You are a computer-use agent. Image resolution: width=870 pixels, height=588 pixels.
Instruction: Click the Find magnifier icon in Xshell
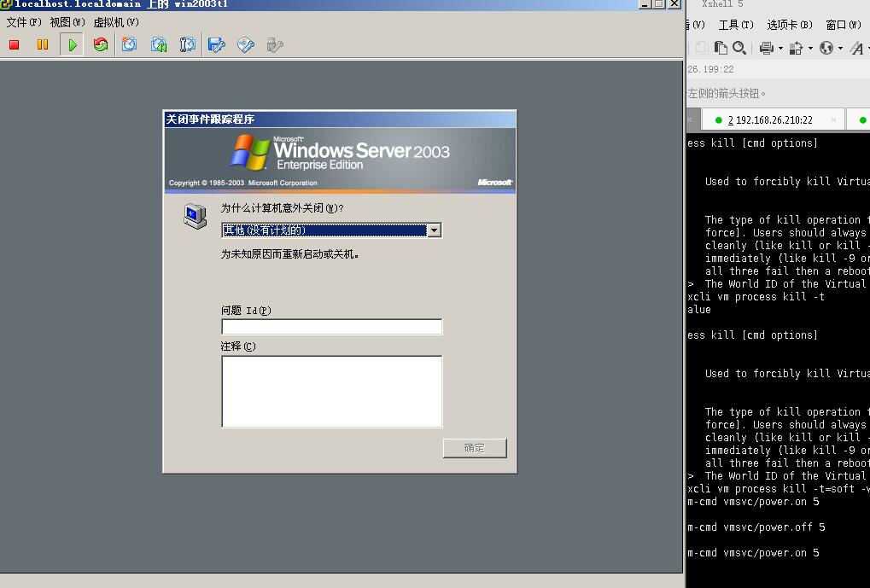739,49
